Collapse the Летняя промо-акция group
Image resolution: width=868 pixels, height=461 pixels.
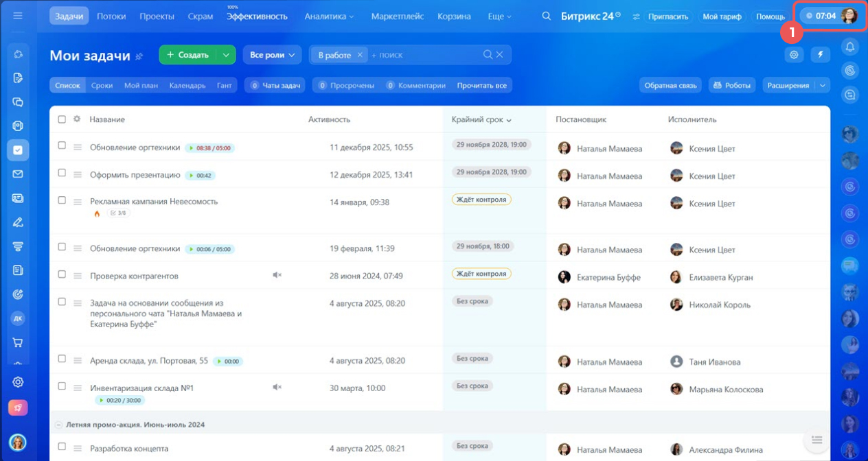point(59,425)
